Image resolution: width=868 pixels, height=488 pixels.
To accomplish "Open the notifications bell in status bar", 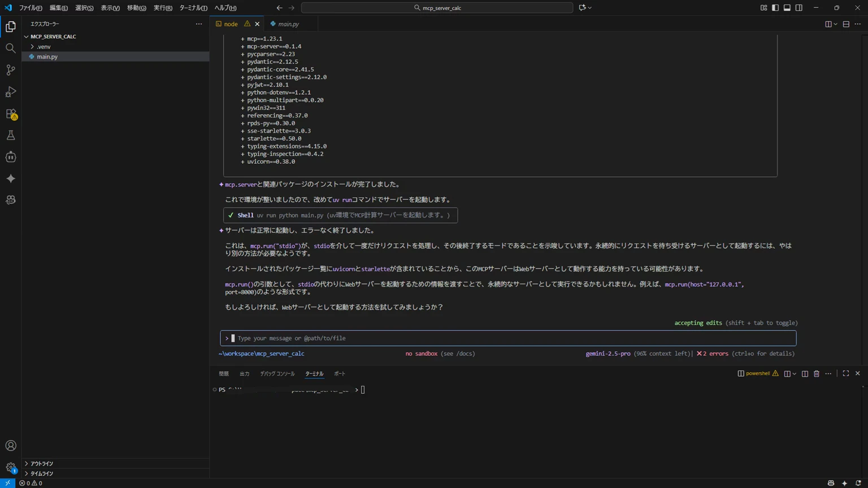I will click(x=858, y=483).
